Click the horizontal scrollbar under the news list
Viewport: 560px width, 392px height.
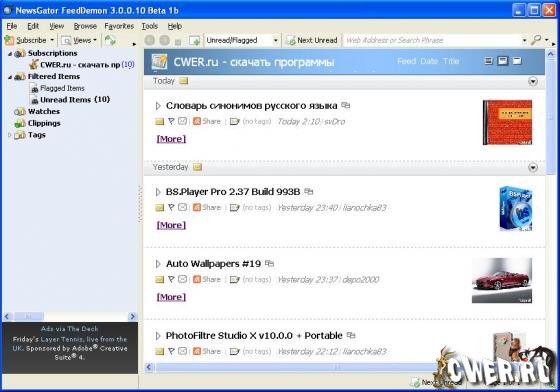click(x=289, y=367)
